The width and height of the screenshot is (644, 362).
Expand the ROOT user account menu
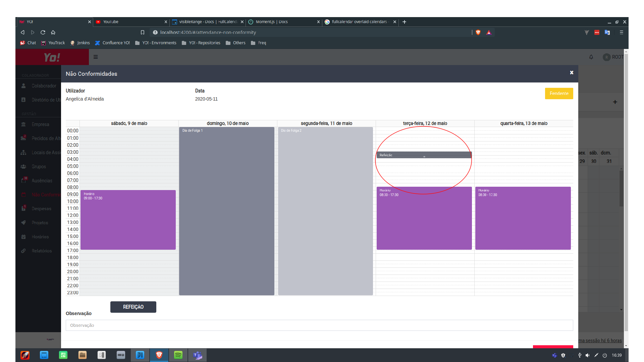click(614, 57)
